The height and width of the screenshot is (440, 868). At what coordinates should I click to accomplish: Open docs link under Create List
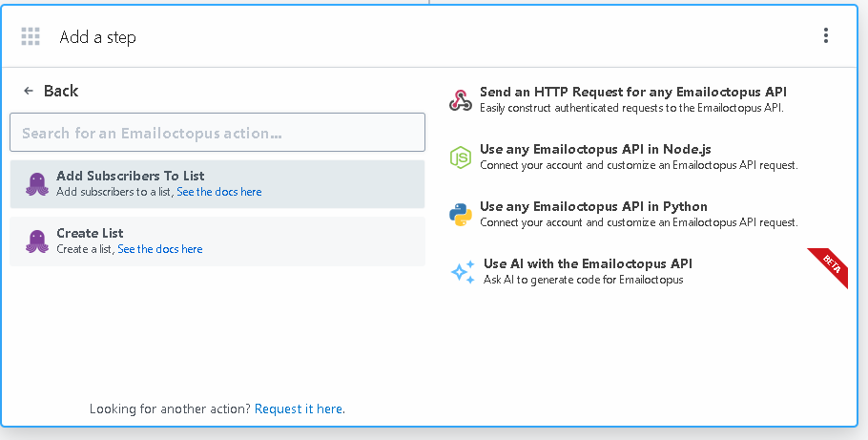point(160,249)
